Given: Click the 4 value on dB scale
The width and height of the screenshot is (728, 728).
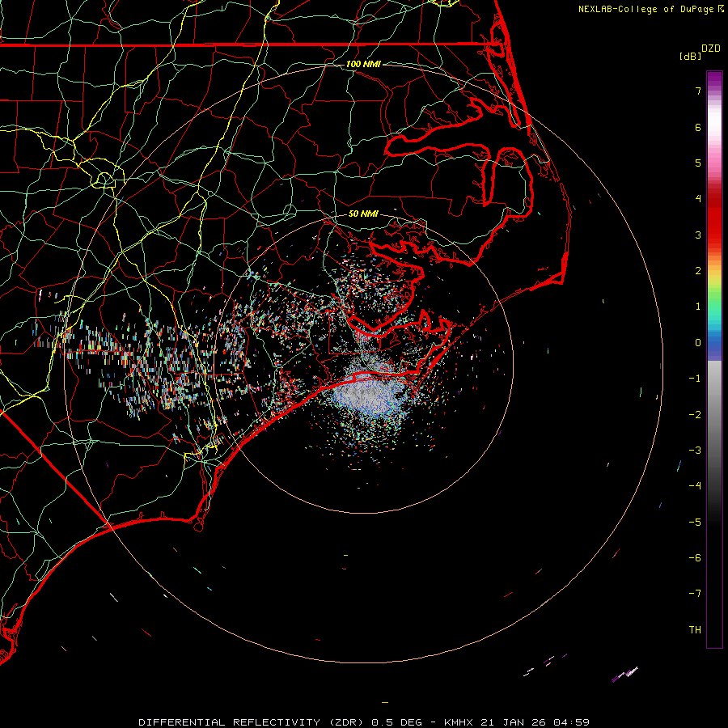Looking at the screenshot, I should (x=697, y=199).
